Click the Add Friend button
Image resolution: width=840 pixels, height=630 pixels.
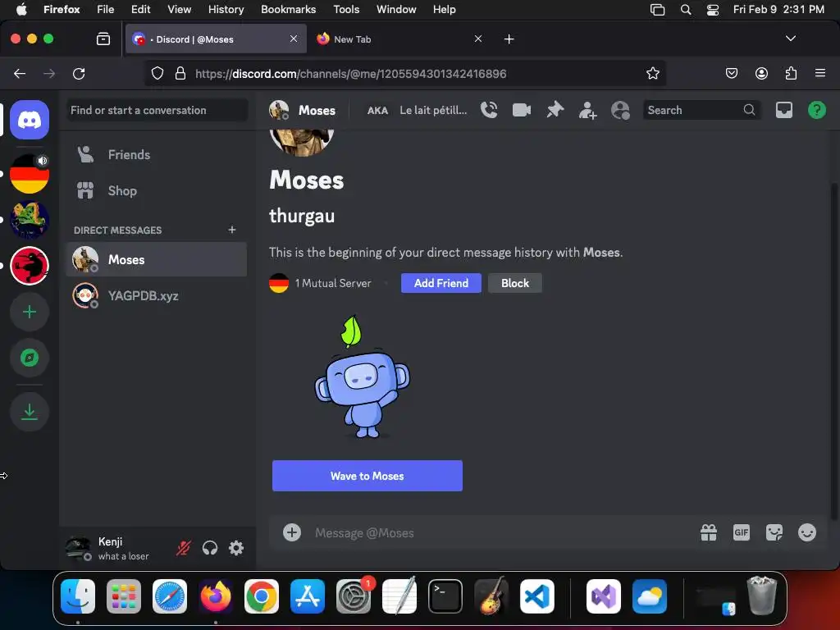(x=441, y=283)
